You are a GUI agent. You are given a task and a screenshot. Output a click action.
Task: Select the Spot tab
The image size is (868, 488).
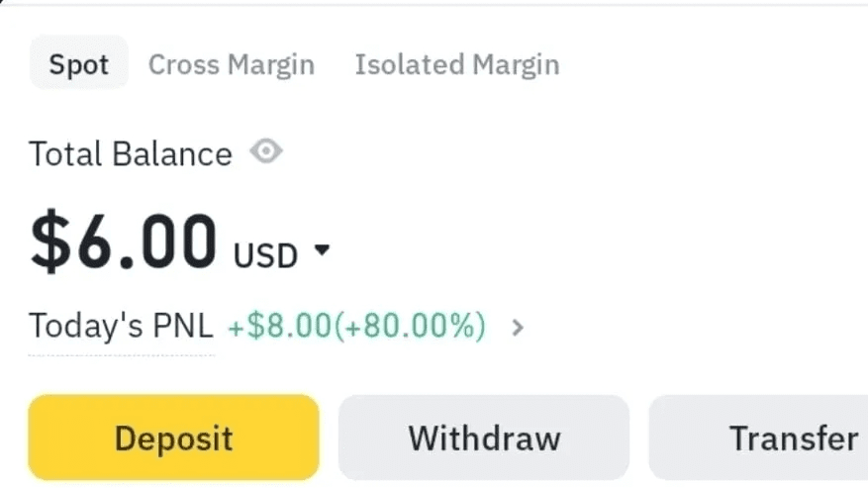(x=79, y=63)
